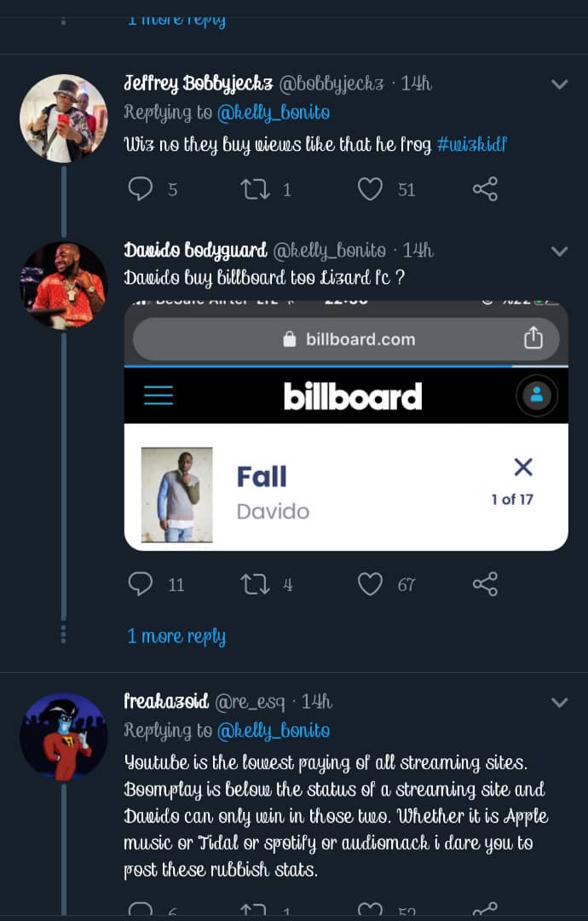Open the billboard.com screenshot image
The height and width of the screenshot is (921, 588).
(x=346, y=425)
